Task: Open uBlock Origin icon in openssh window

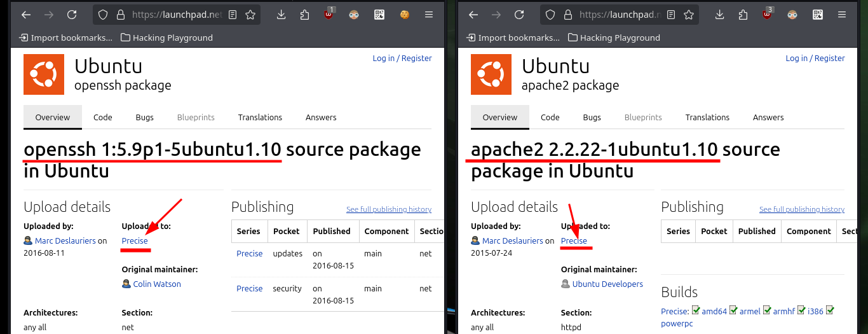Action: (329, 14)
